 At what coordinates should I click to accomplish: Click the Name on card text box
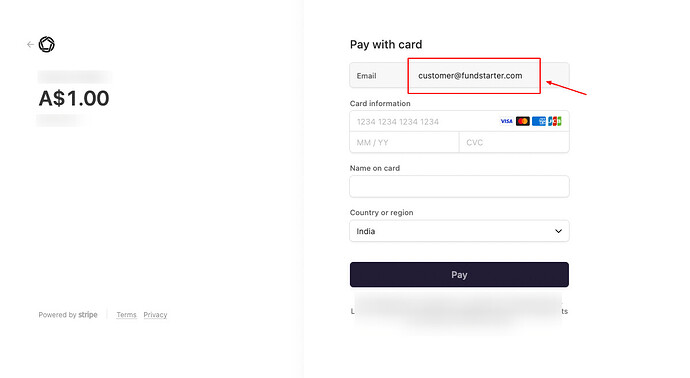459,187
